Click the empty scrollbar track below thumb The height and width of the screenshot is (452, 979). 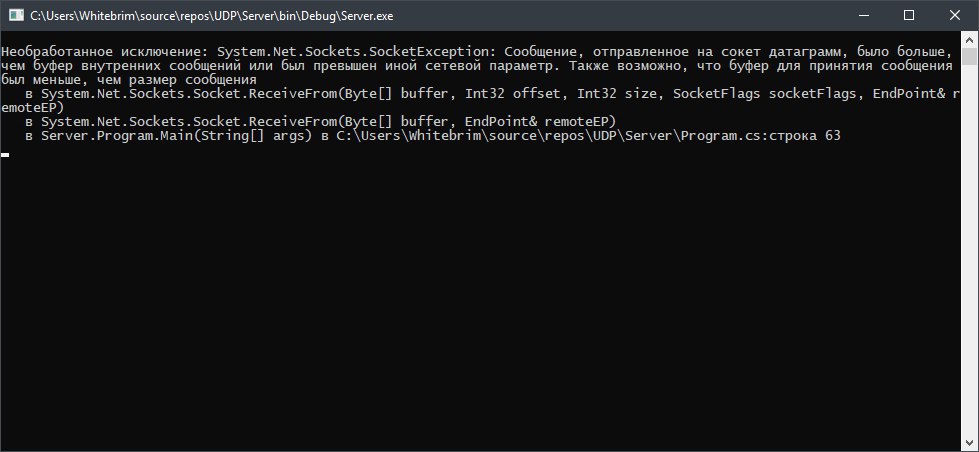(969, 250)
